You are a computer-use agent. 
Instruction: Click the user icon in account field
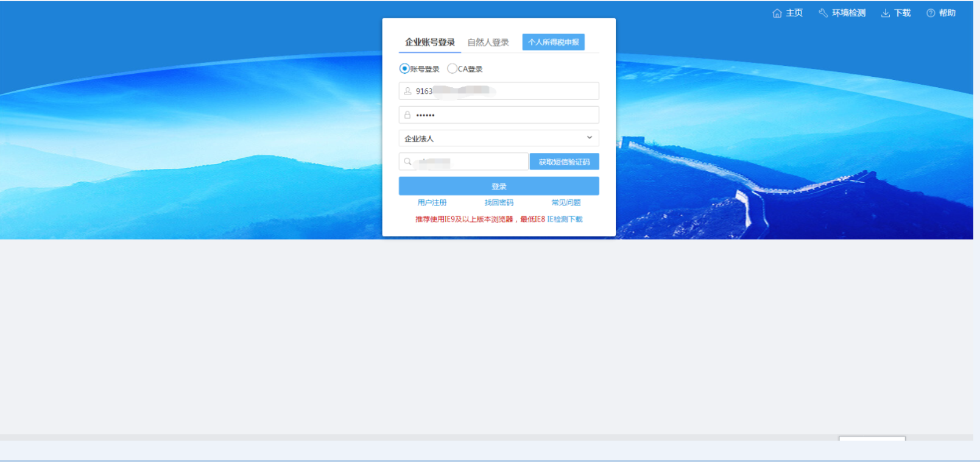(407, 91)
